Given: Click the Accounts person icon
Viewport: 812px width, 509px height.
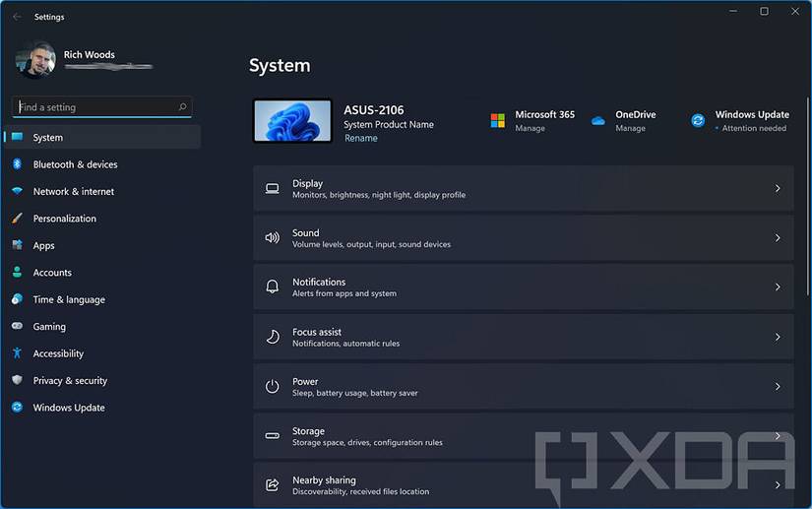Looking at the screenshot, I should tap(17, 272).
